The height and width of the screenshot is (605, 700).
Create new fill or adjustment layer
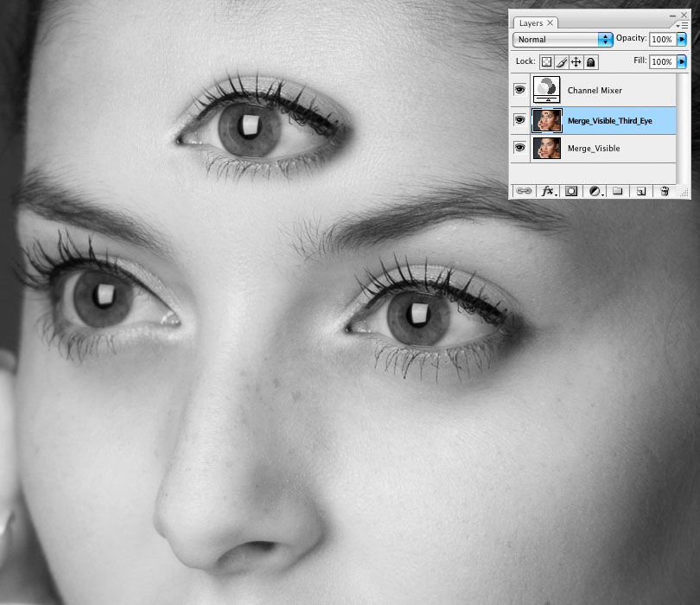tap(596, 191)
